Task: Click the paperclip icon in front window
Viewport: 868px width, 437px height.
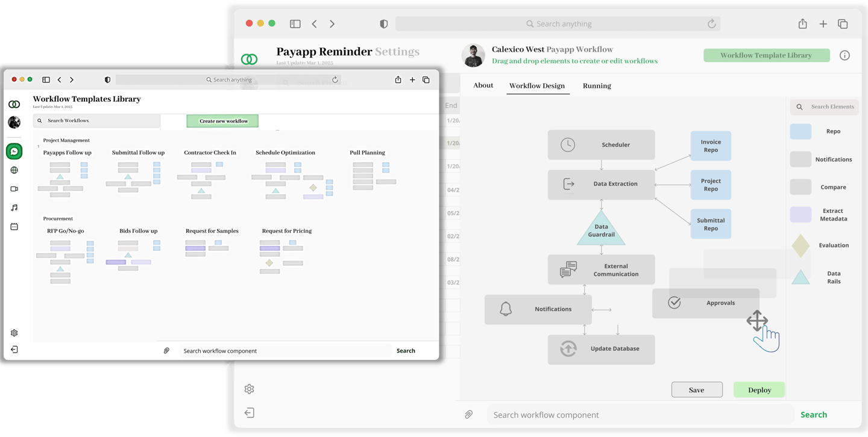Action: tap(166, 350)
